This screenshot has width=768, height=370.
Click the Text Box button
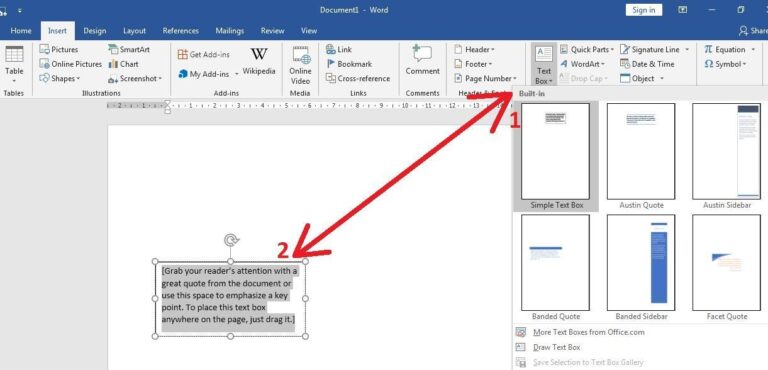click(x=544, y=65)
